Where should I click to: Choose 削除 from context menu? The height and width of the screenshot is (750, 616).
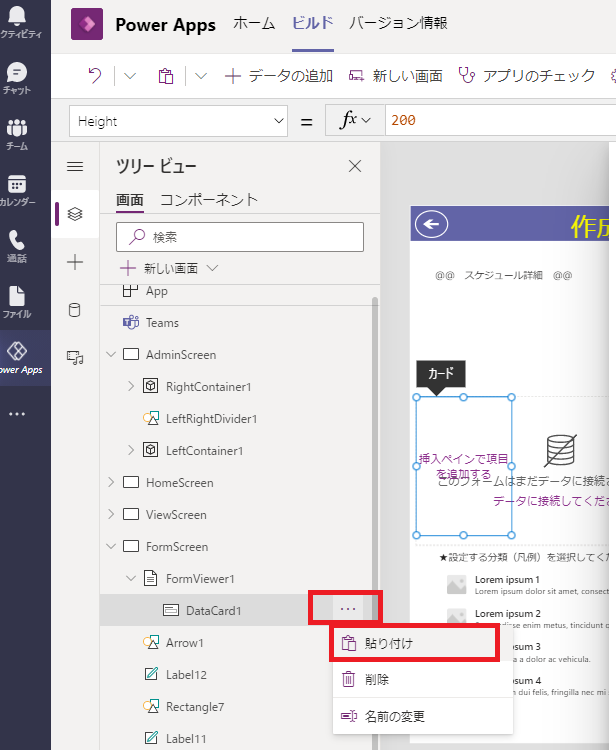tap(423, 679)
